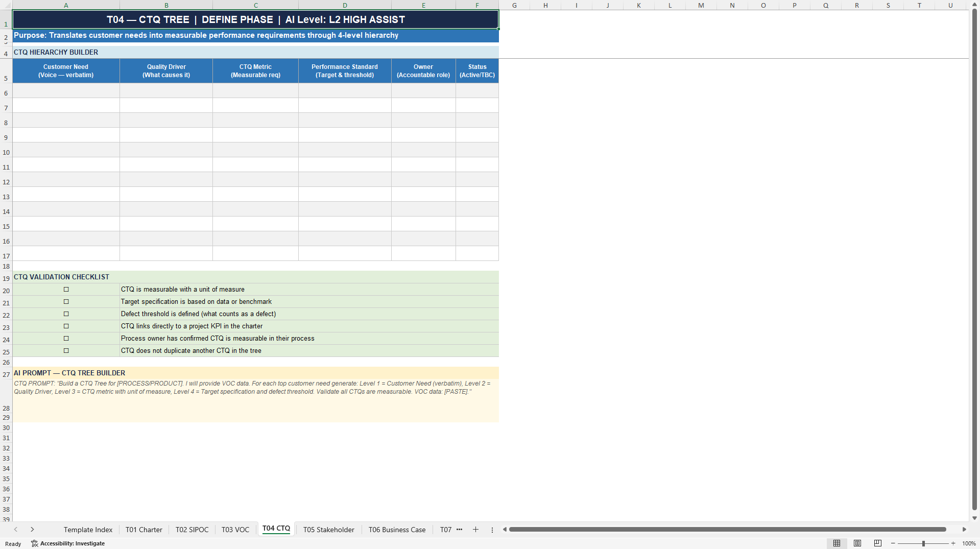The height and width of the screenshot is (549, 980).
Task: Open the T03 VOC sheet tab
Action: point(235,530)
